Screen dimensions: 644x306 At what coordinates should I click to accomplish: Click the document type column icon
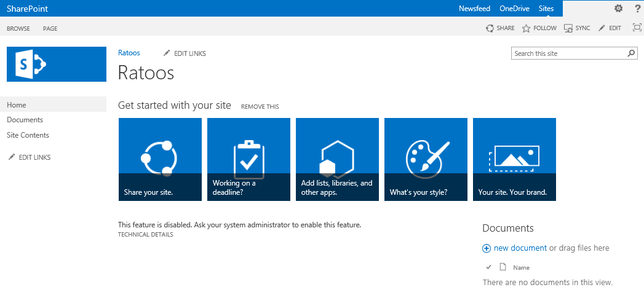click(503, 267)
